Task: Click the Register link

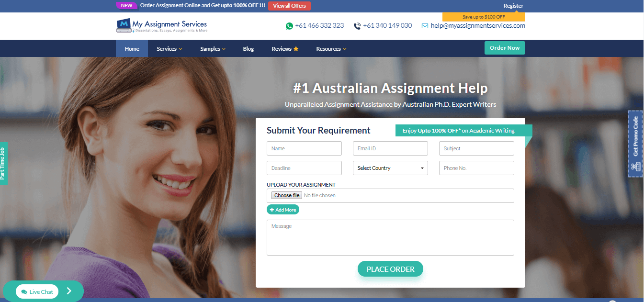Action: click(513, 6)
